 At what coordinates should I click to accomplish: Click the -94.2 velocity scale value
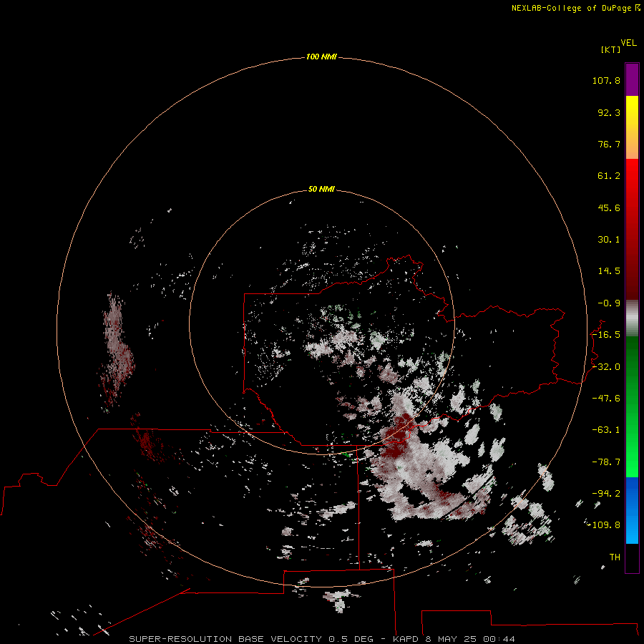pyautogui.click(x=606, y=494)
